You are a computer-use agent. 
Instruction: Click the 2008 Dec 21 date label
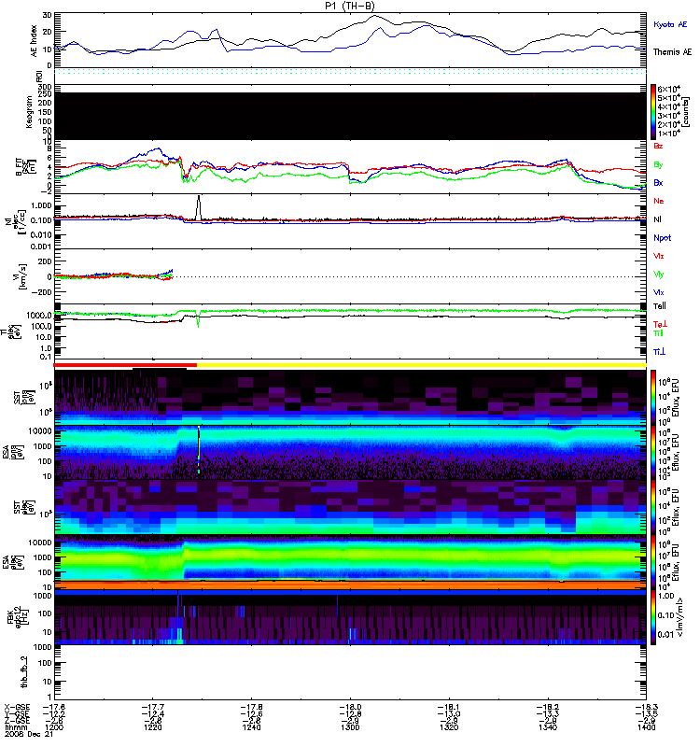pos(28,734)
